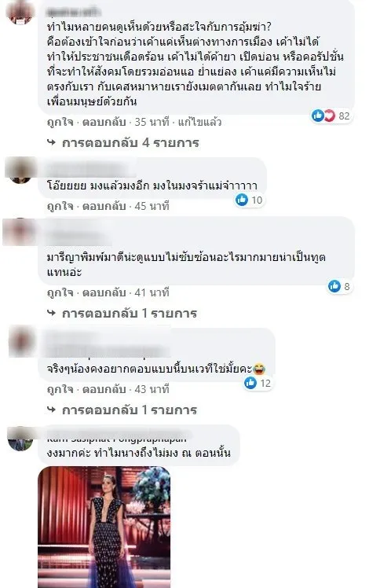Open avatar of the 'โอ๊ยยยย มงแล้วมงอีก' commenter
369x588 pixels.
click(x=20, y=171)
